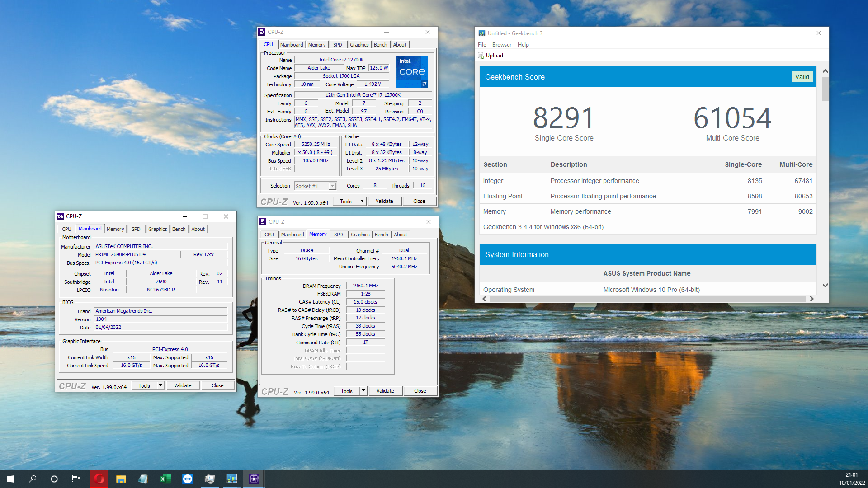Open Tools dropdown arrow in Mainboard window
Image resolution: width=868 pixels, height=488 pixels.
(x=160, y=385)
